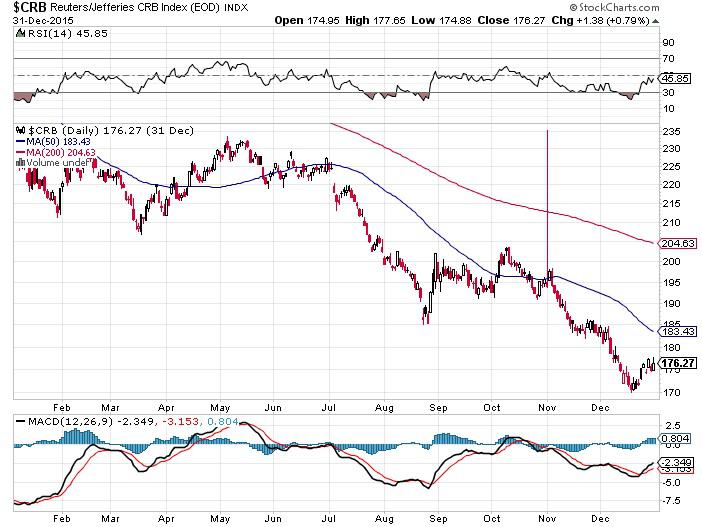Image resolution: width=702 pixels, height=527 pixels.
Task: Click the 0.804 MACD histogram value tag
Action: click(675, 438)
